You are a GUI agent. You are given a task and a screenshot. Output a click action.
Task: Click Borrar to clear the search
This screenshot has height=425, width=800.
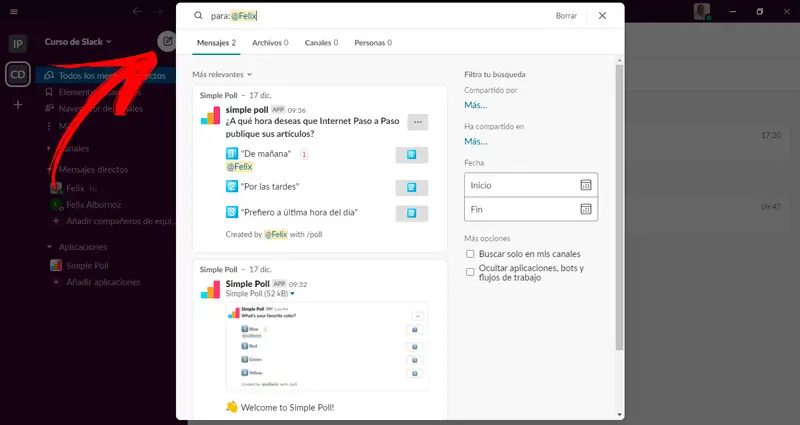pyautogui.click(x=566, y=16)
